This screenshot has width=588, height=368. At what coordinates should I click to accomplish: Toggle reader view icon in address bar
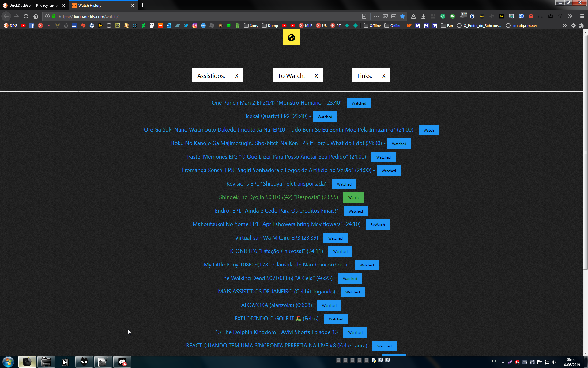coord(364,16)
